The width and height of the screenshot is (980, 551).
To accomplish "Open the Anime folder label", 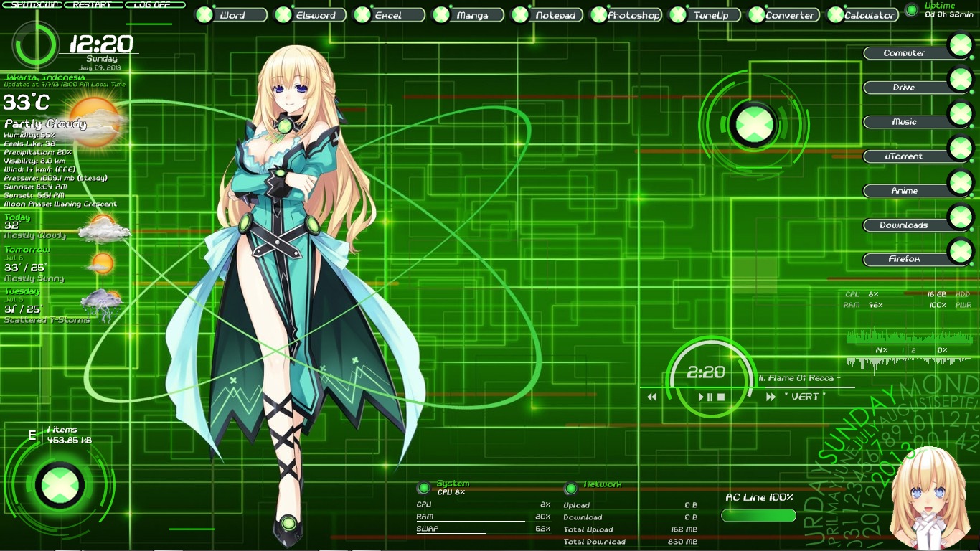I will click(x=905, y=191).
